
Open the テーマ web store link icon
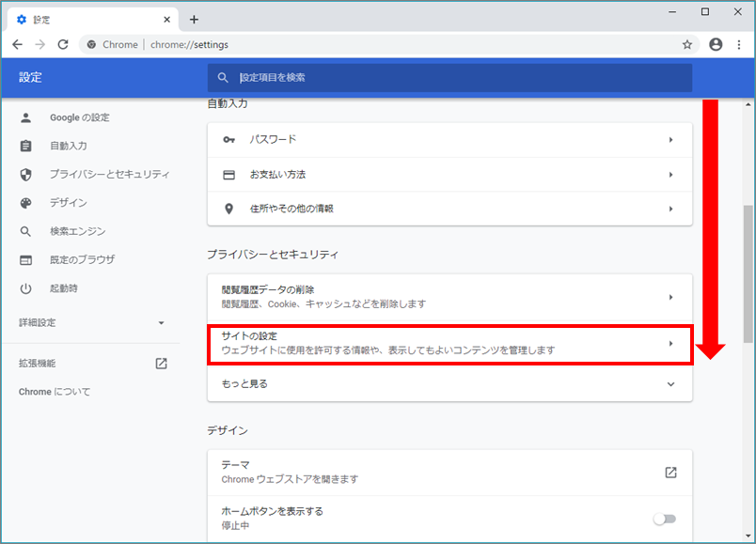point(670,473)
